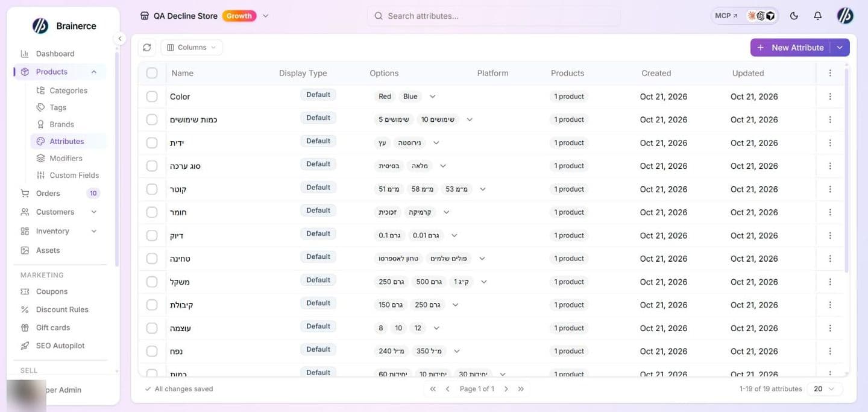Open row actions menu for כמות שימושים
The width and height of the screenshot is (868, 412).
pos(830,119)
